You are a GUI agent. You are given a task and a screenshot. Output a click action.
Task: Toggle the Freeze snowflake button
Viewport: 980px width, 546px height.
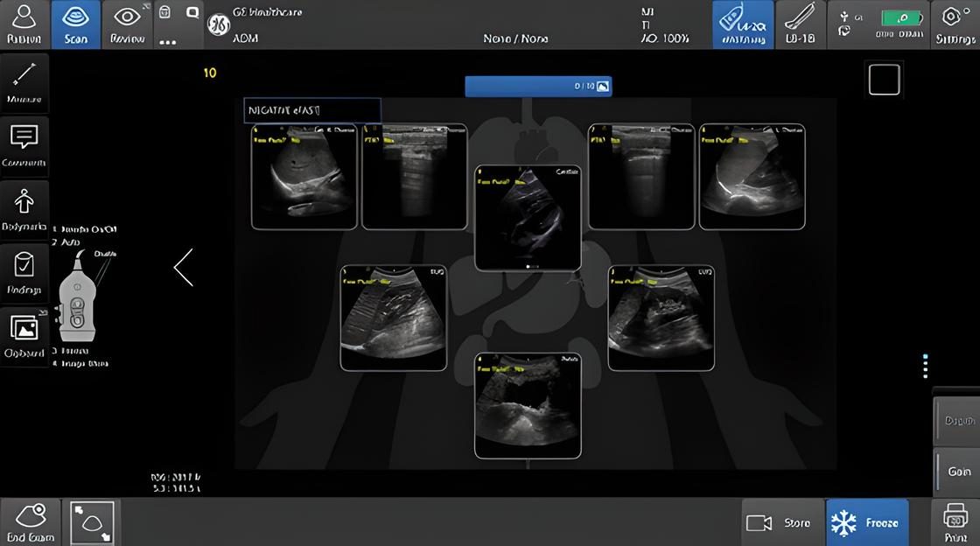coord(866,522)
